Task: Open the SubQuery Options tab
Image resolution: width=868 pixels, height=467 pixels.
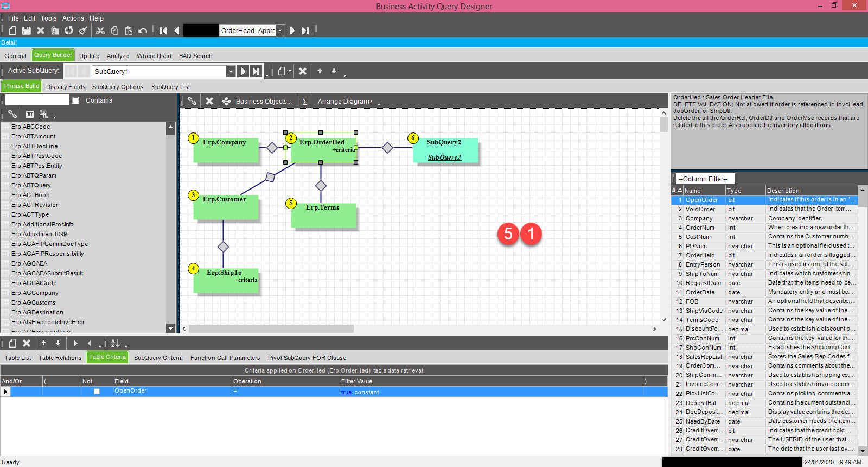Action: click(118, 87)
